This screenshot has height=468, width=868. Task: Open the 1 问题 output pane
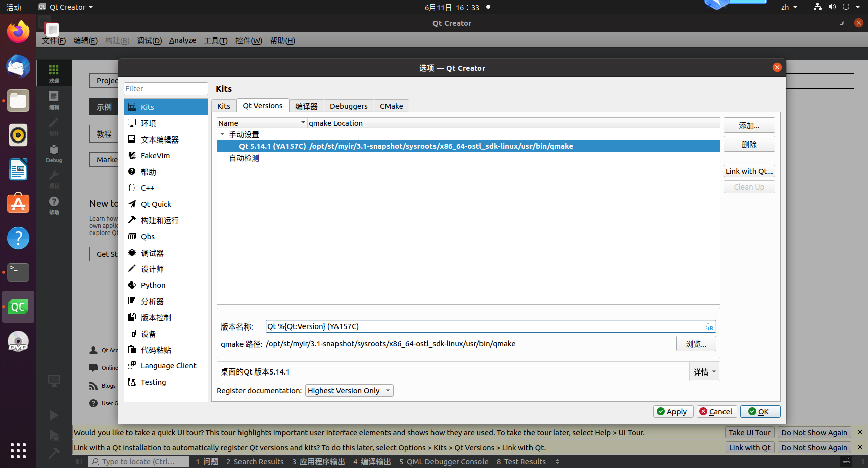207,462
